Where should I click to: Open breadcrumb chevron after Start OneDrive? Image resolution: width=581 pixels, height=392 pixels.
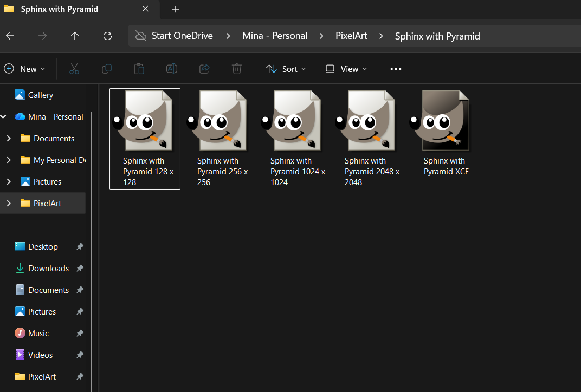(228, 36)
